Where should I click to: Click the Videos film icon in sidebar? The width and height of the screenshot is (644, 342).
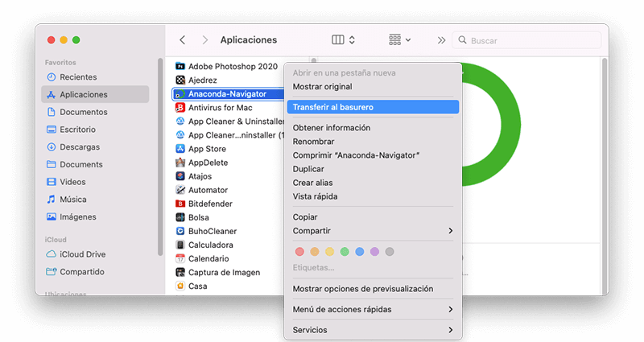click(x=52, y=182)
